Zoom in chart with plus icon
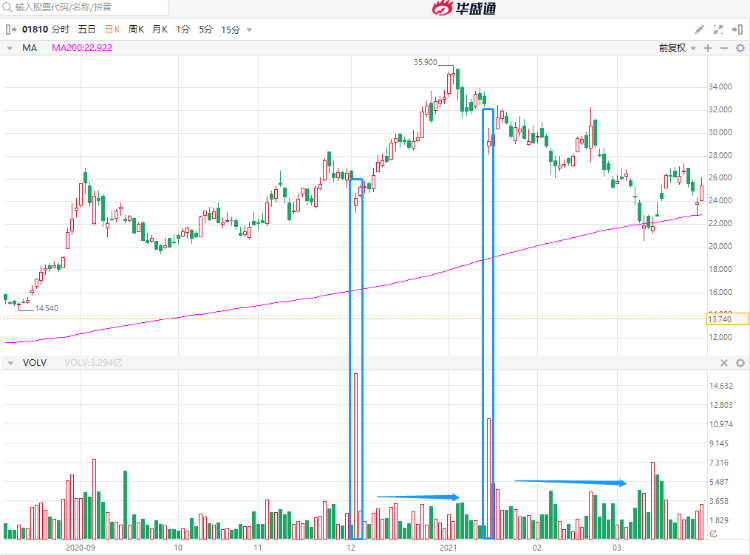The width and height of the screenshot is (750, 555). click(708, 48)
